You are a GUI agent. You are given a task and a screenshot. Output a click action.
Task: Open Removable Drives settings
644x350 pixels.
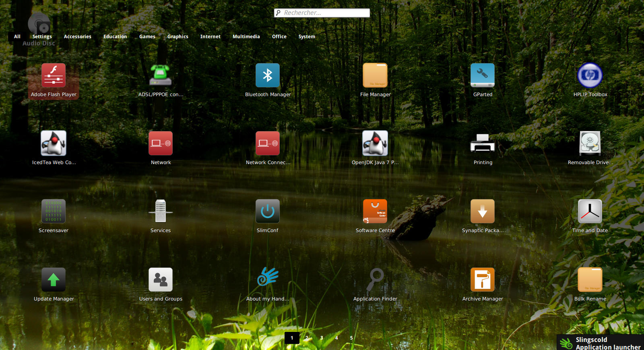(590, 148)
